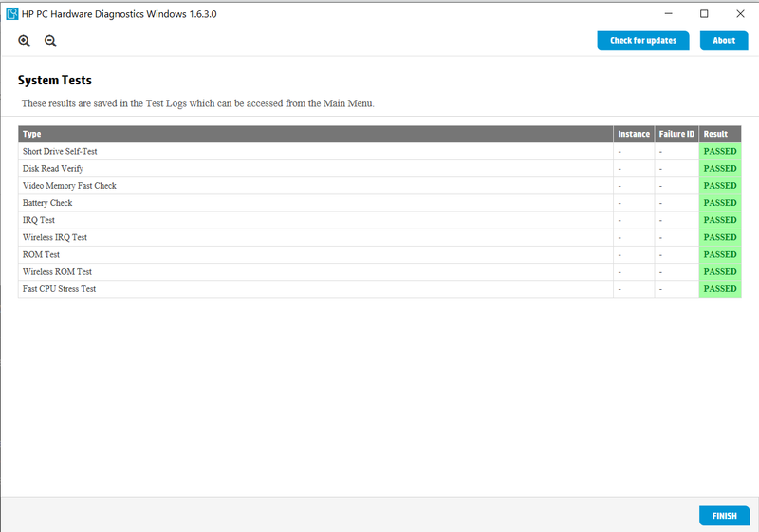Screen dimensions: 759x532
Task: Click the Test Logs information sentence
Action: (197, 103)
